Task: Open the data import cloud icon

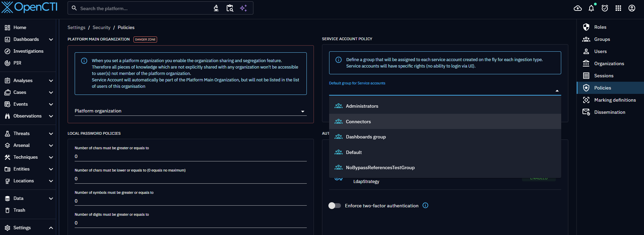Action: coord(578,8)
